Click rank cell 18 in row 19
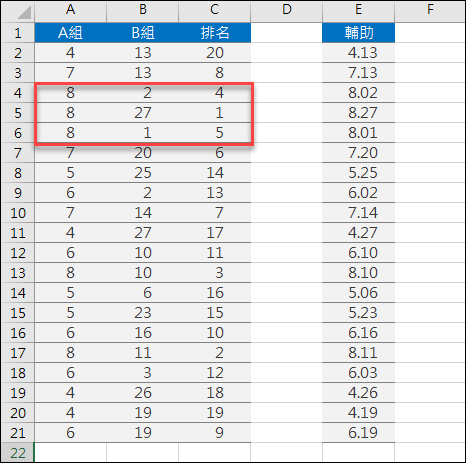This screenshot has width=466, height=463. (x=215, y=393)
